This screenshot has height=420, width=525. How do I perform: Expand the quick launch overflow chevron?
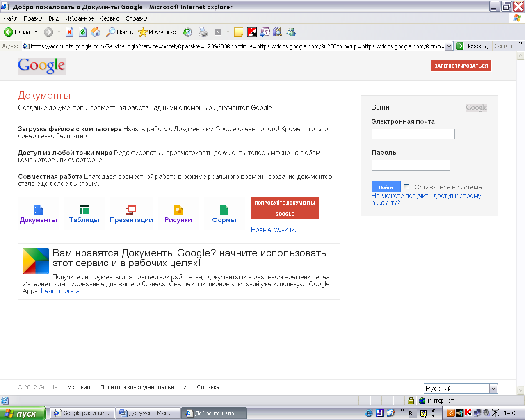(402, 410)
